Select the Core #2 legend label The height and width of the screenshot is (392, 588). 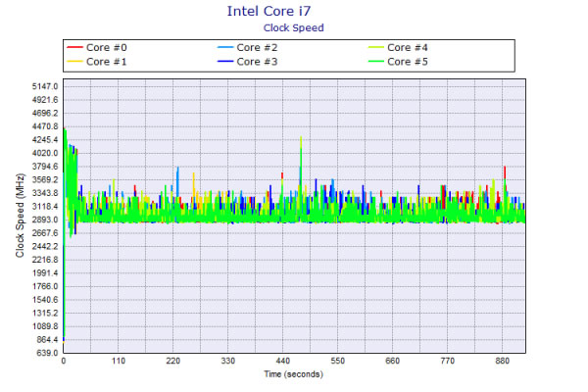[x=257, y=48]
